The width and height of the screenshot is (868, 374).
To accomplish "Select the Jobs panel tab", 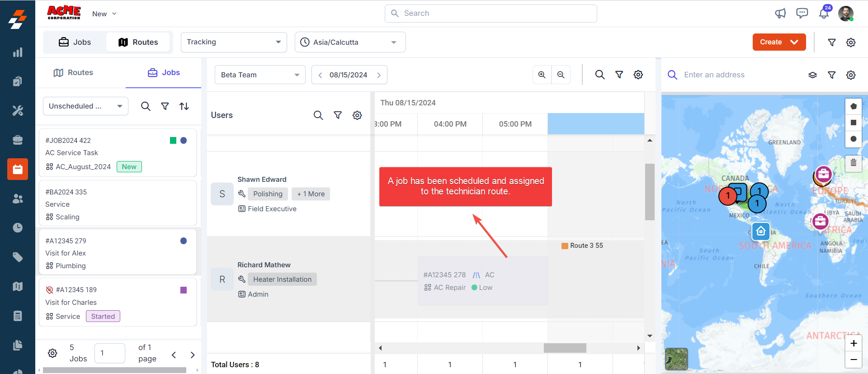I will (164, 73).
